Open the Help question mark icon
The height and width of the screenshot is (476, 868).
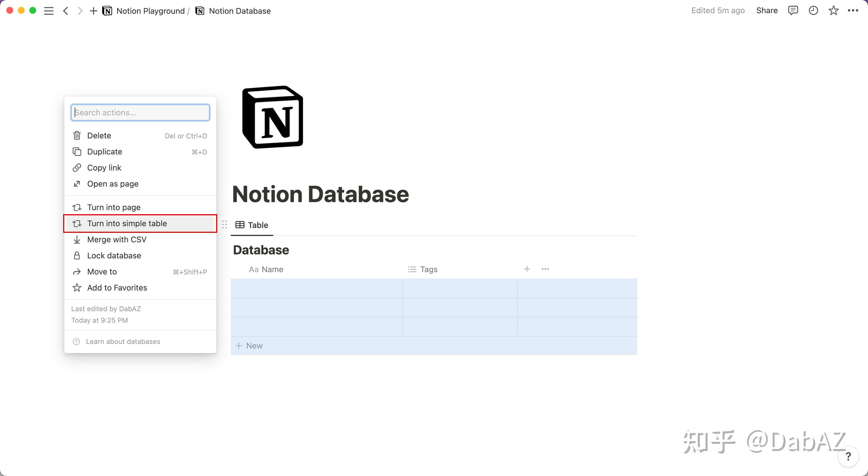pos(848,457)
